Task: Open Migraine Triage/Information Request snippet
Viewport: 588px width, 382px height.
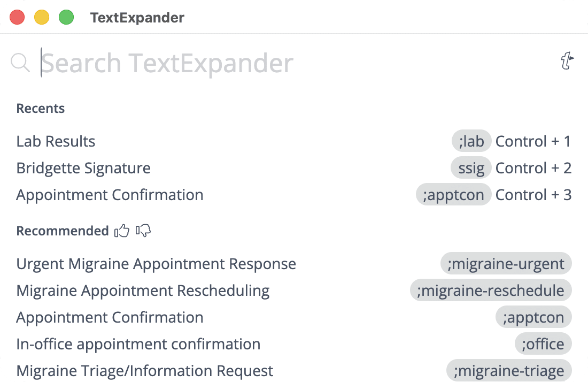Action: [x=145, y=371]
